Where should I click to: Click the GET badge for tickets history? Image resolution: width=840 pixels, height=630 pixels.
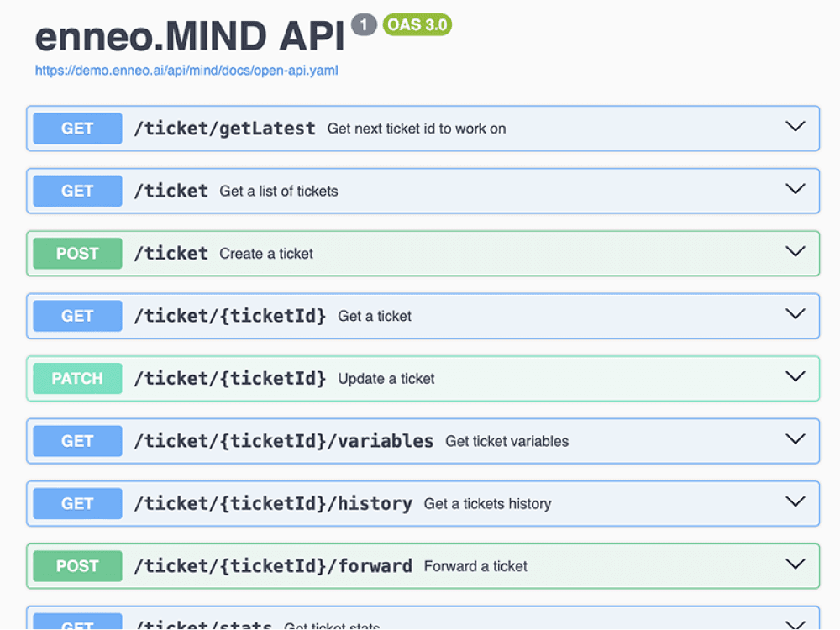pyautogui.click(x=77, y=503)
